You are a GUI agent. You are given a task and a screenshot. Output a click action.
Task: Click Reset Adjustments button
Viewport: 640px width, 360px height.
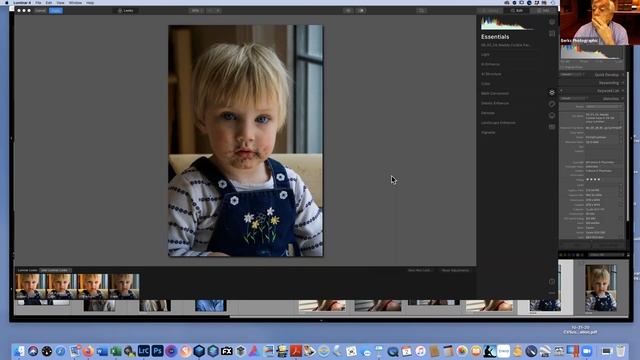455,270
